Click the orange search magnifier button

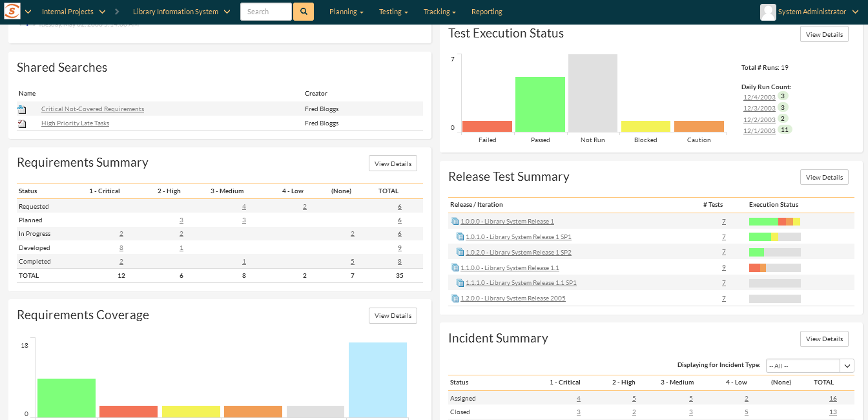tap(303, 12)
